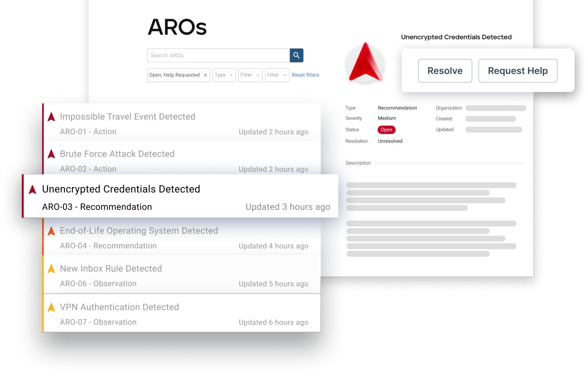This screenshot has width=588, height=374.
Task: Click yellow arrow icon beside VPN Authentication Detected
Action: pos(51,308)
